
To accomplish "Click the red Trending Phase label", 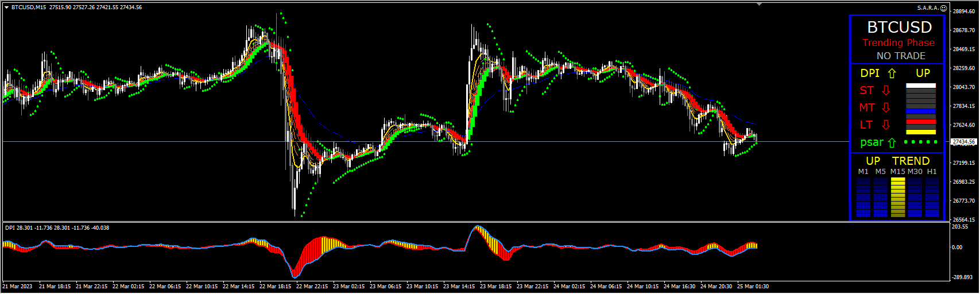I will [898, 42].
